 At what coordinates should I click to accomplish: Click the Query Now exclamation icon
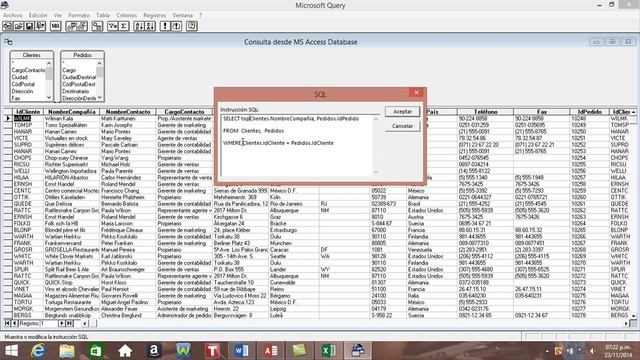[165, 26]
